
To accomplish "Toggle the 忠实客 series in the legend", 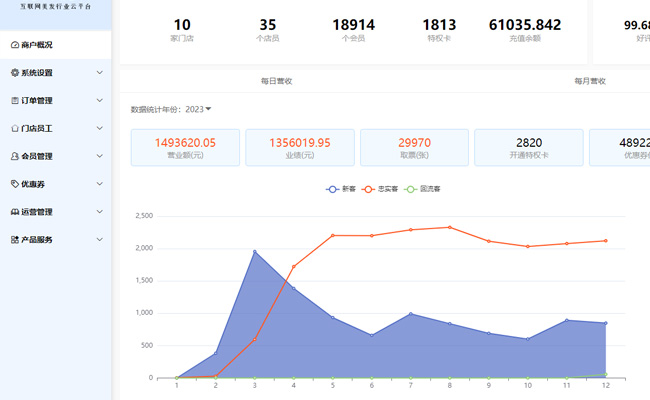I will click(x=380, y=189).
